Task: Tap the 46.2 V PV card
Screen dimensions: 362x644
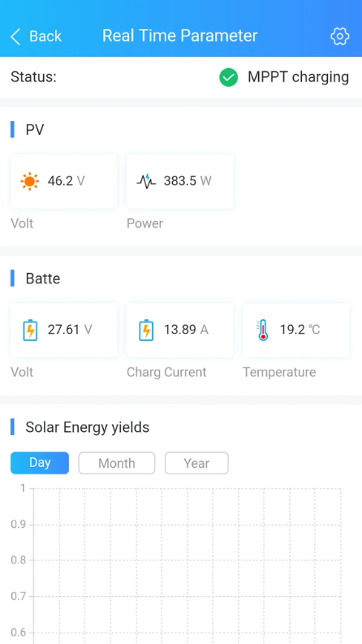Action: click(64, 182)
